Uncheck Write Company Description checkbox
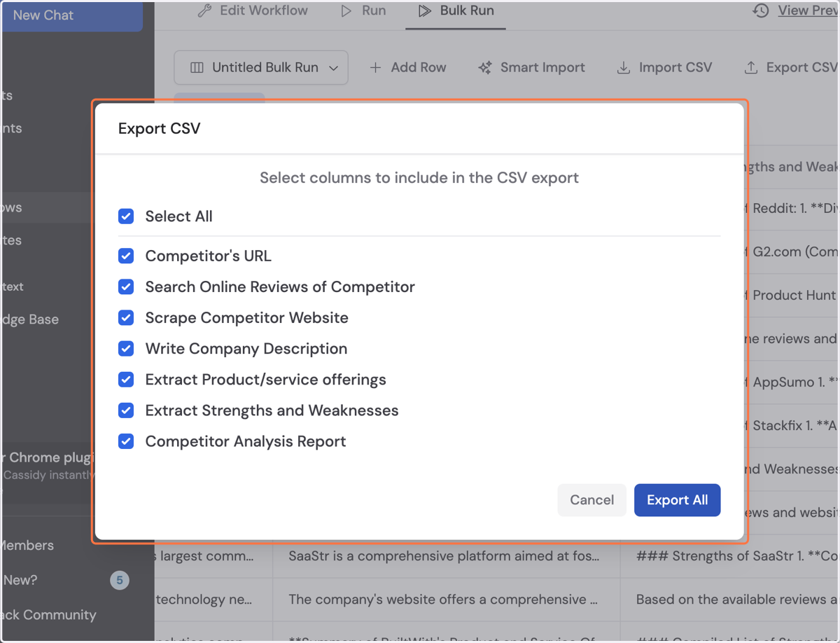 pyautogui.click(x=126, y=348)
